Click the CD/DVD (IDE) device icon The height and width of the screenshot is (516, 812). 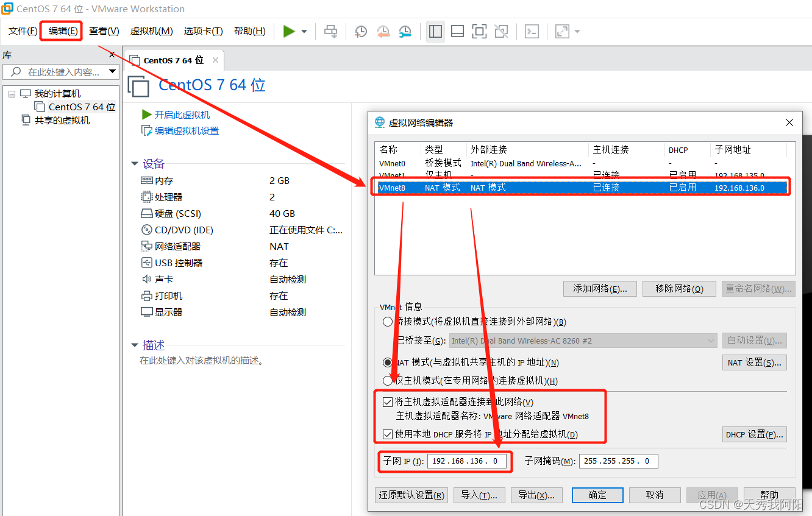(x=147, y=230)
